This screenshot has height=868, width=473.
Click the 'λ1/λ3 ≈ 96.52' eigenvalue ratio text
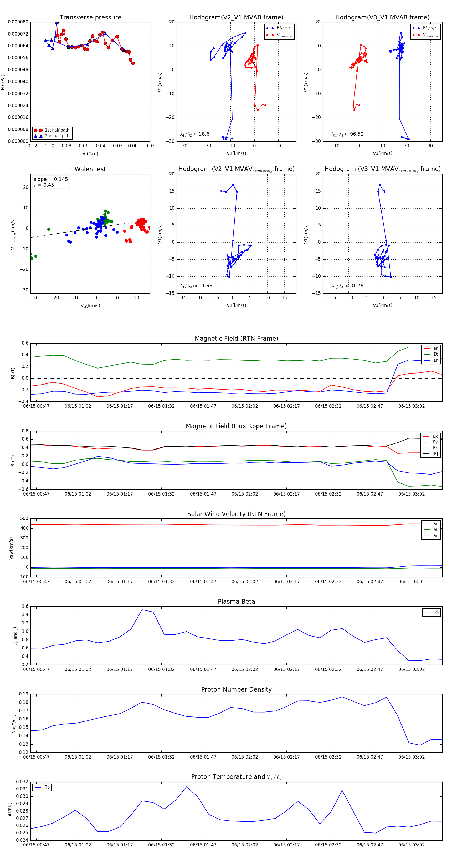click(347, 134)
